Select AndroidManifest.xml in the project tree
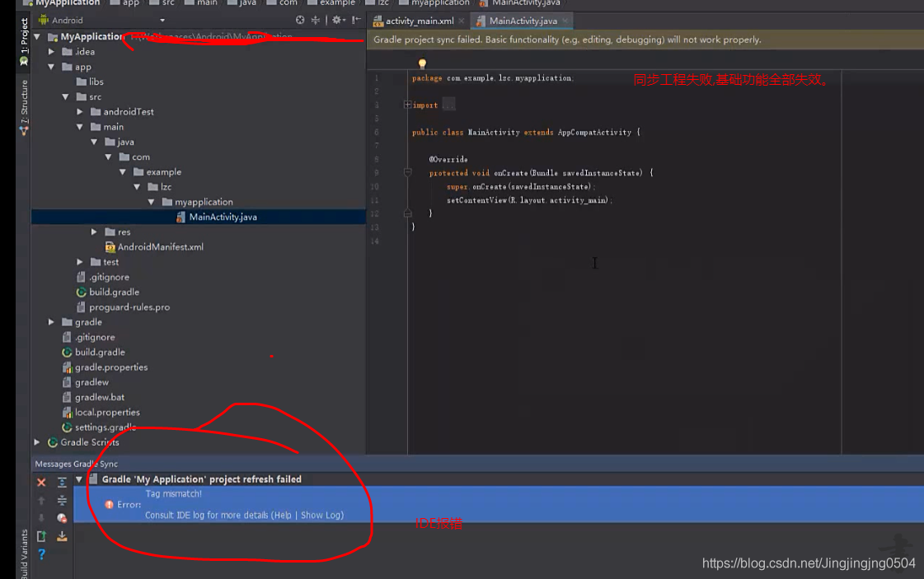This screenshot has height=579, width=924. (160, 247)
